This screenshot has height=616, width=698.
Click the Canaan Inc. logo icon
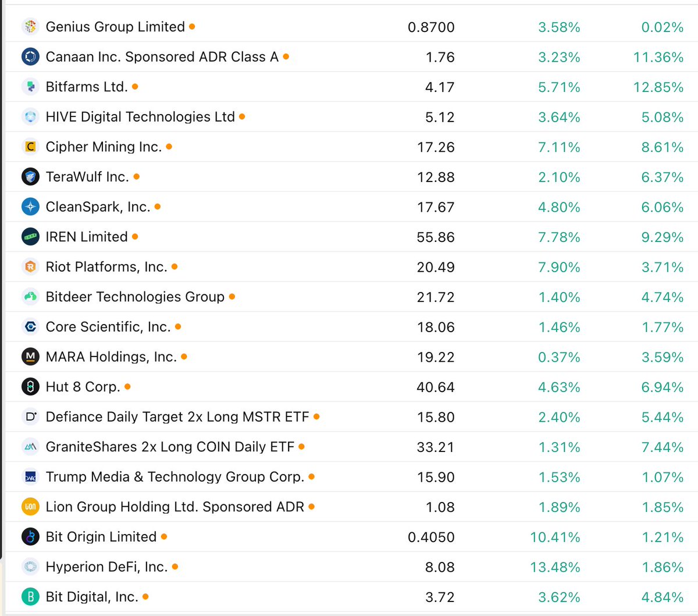[x=30, y=57]
